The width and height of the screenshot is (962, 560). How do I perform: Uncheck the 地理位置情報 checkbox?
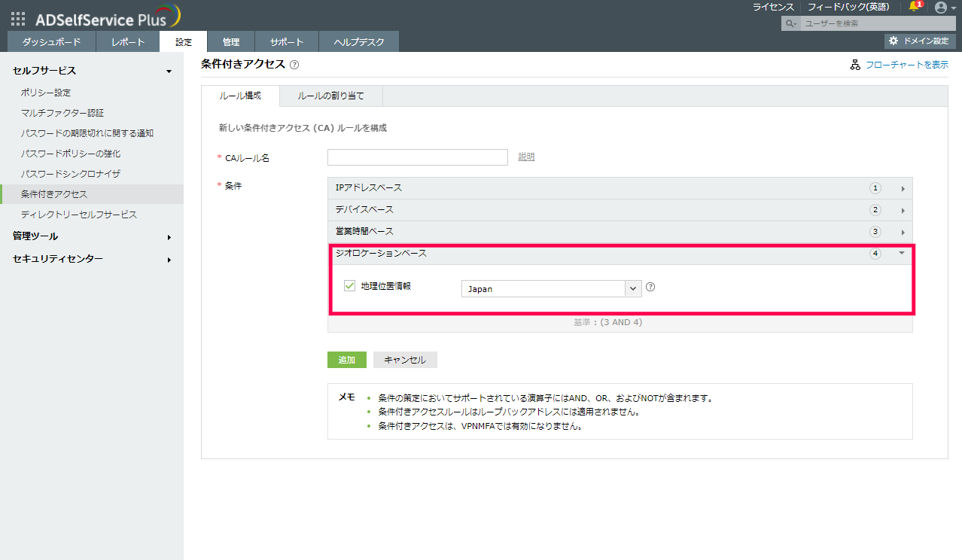click(349, 286)
